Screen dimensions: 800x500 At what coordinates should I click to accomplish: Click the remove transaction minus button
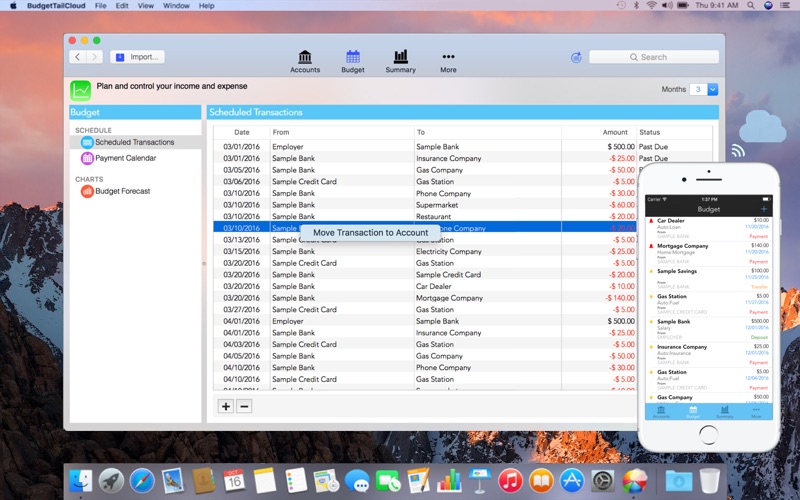click(244, 406)
